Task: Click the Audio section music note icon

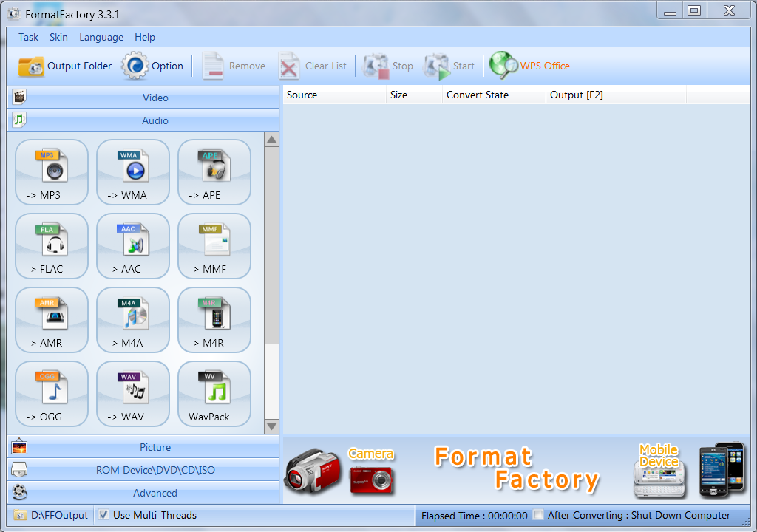Action: (x=18, y=120)
